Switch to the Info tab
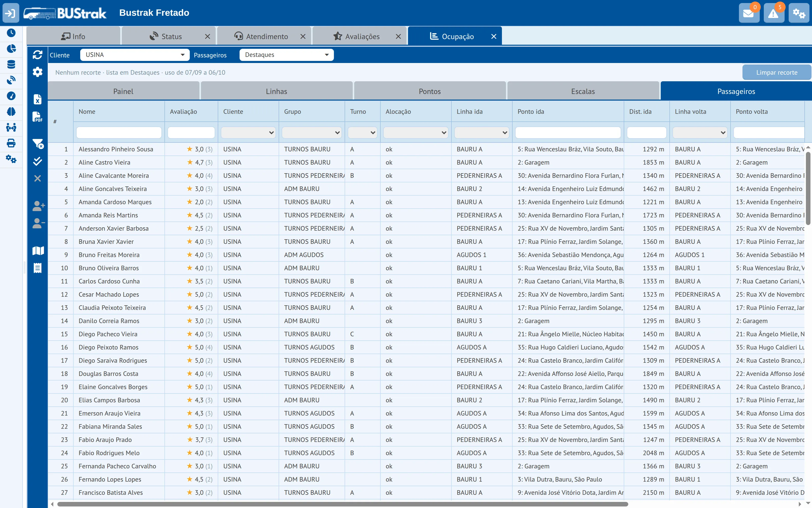Image resolution: width=812 pixels, height=508 pixels. 73,36
